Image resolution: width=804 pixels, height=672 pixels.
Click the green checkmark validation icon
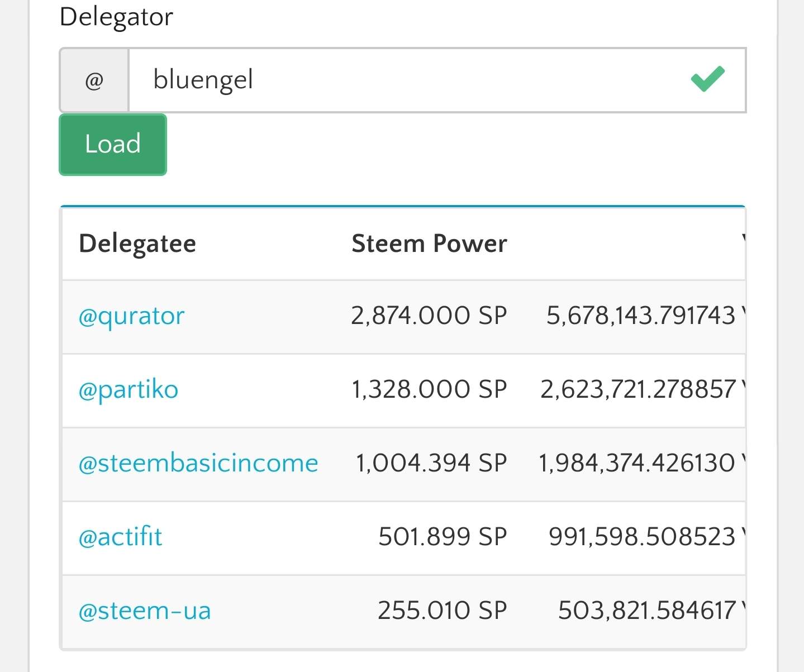pos(707,79)
